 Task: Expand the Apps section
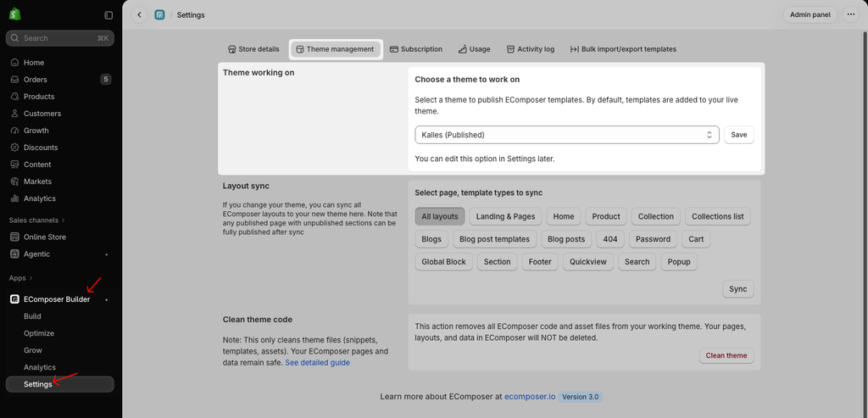pos(21,278)
